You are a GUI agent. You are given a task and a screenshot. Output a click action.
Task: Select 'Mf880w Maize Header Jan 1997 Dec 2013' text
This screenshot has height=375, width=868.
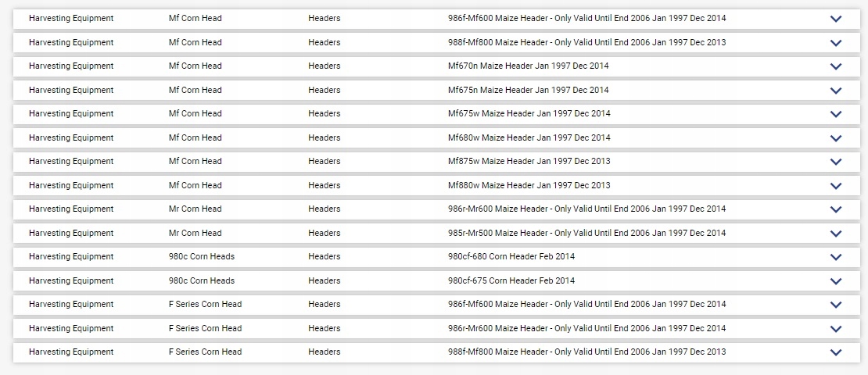coord(529,185)
